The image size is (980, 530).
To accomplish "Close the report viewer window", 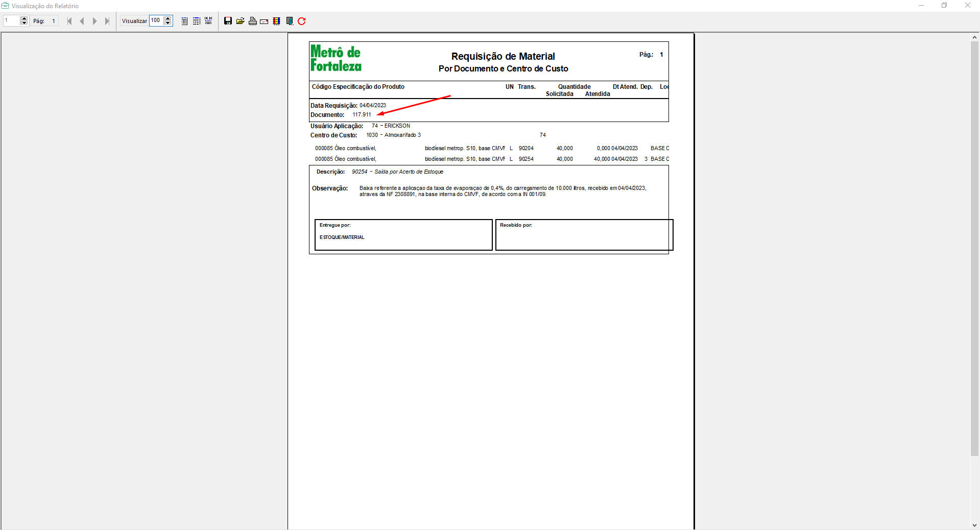I will 967,6.
